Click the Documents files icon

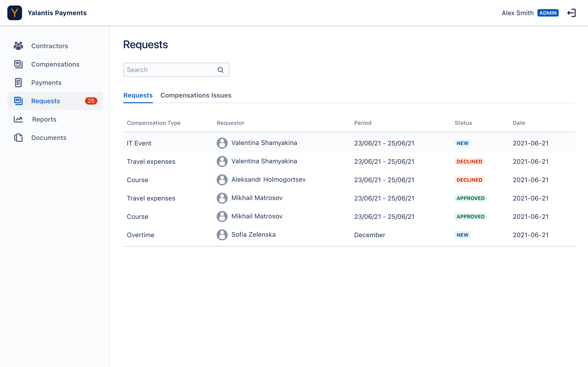pos(18,138)
